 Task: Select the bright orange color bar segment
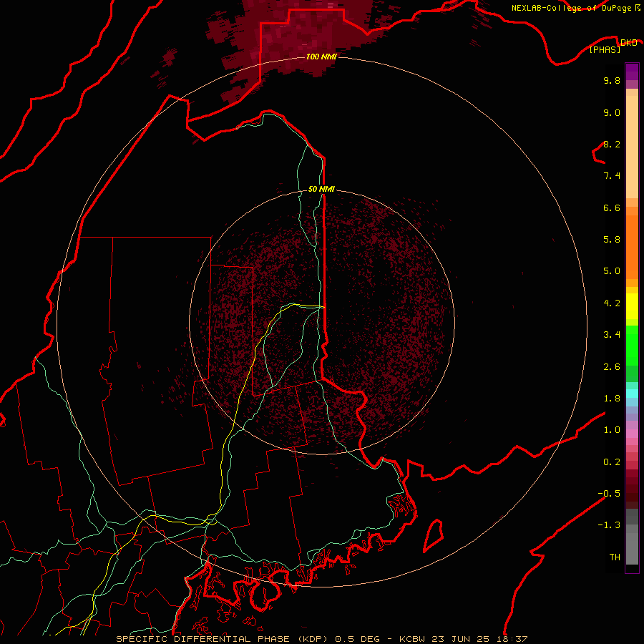tap(632, 246)
